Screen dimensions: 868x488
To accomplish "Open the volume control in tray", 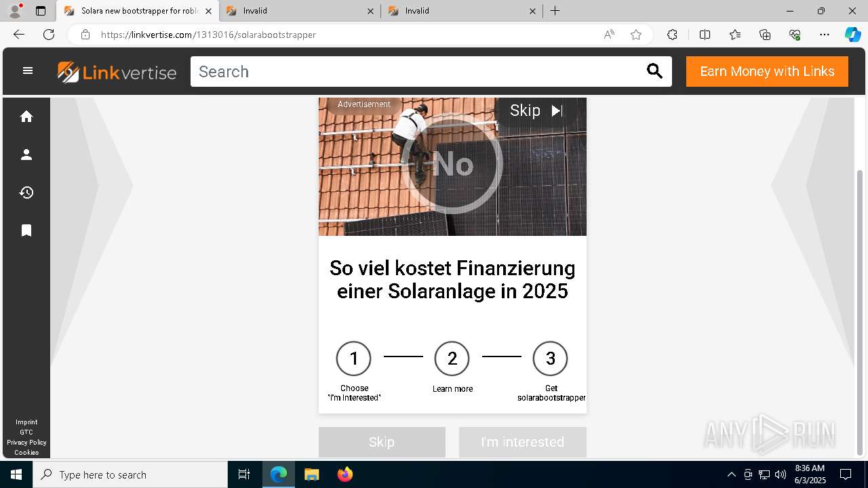I will [781, 474].
